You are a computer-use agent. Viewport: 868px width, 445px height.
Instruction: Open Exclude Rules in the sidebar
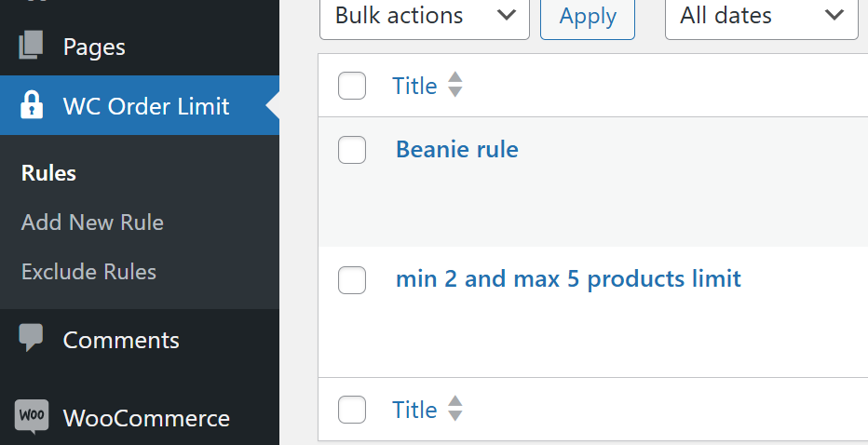pyautogui.click(x=88, y=272)
